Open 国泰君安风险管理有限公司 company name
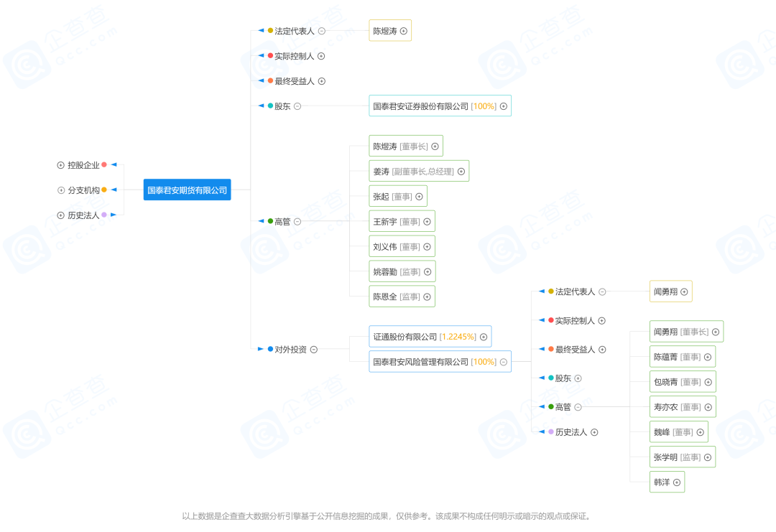Screen dimensions: 776x532 pos(420,362)
